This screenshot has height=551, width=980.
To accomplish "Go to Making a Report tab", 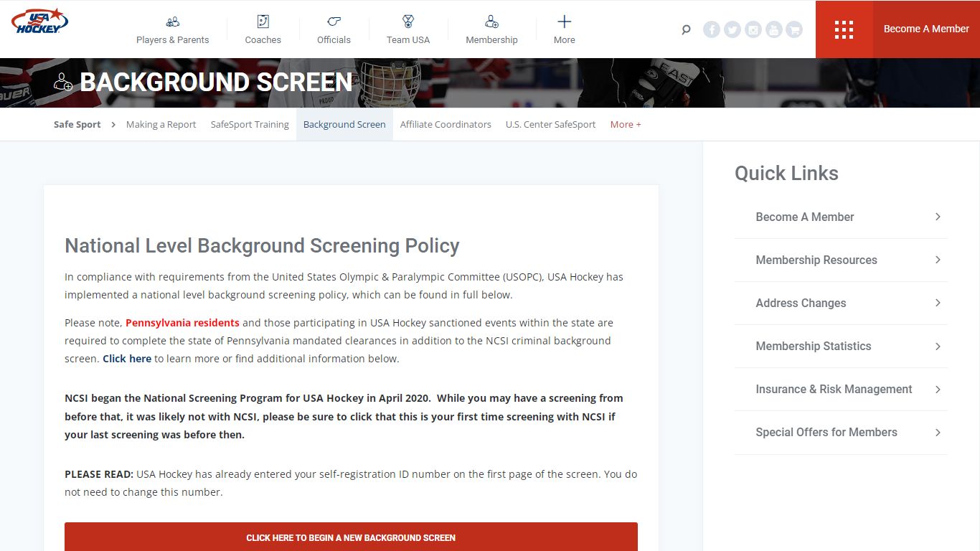I will 161,125.
